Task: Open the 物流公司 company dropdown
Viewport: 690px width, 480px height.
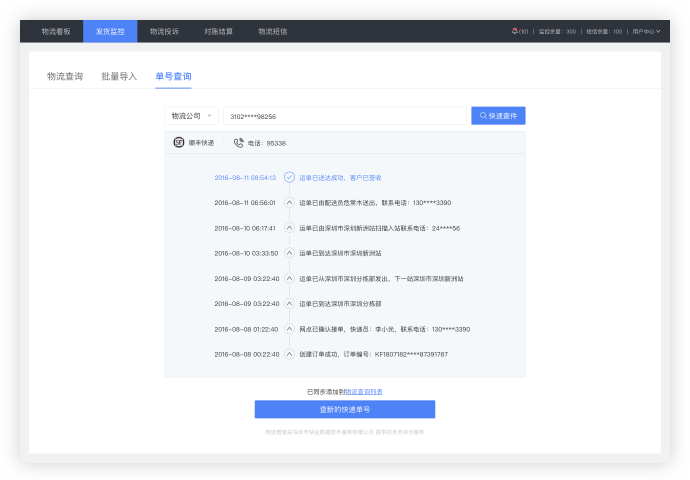Action: pos(191,116)
